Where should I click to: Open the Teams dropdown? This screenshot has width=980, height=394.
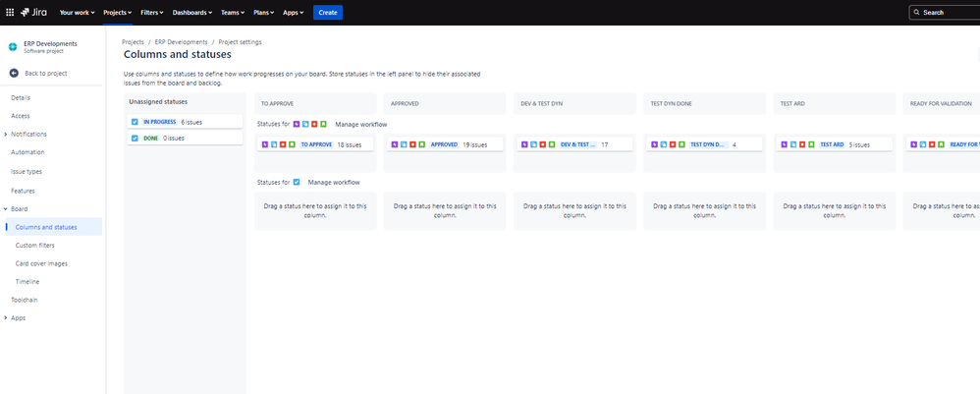tap(233, 13)
